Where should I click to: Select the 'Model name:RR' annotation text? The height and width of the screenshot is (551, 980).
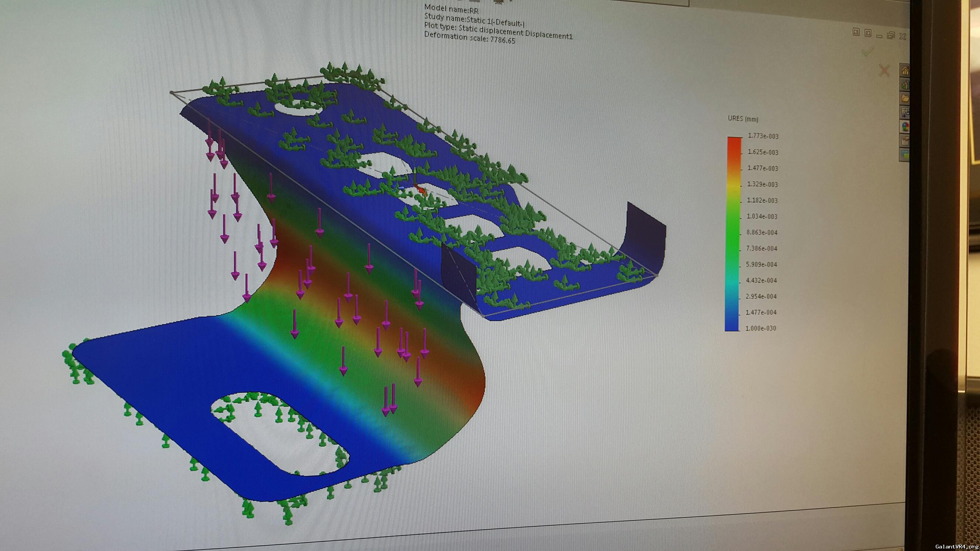[451, 8]
